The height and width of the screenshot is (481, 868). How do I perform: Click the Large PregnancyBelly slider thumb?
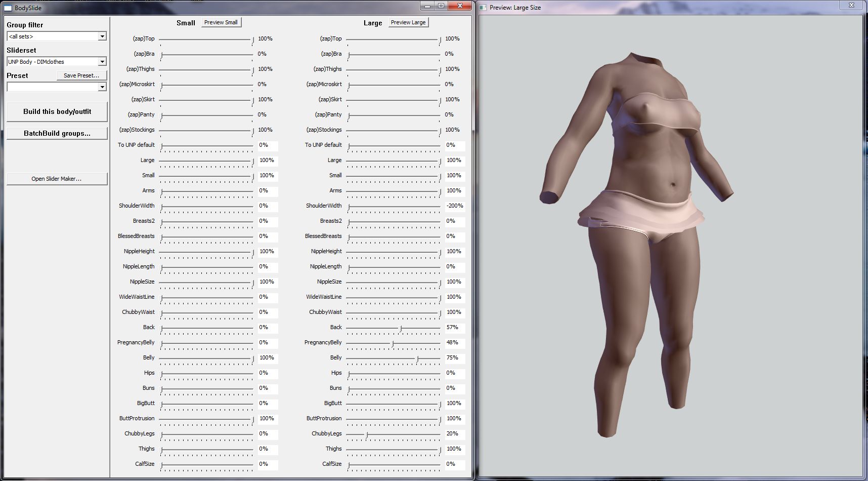pyautogui.click(x=393, y=344)
